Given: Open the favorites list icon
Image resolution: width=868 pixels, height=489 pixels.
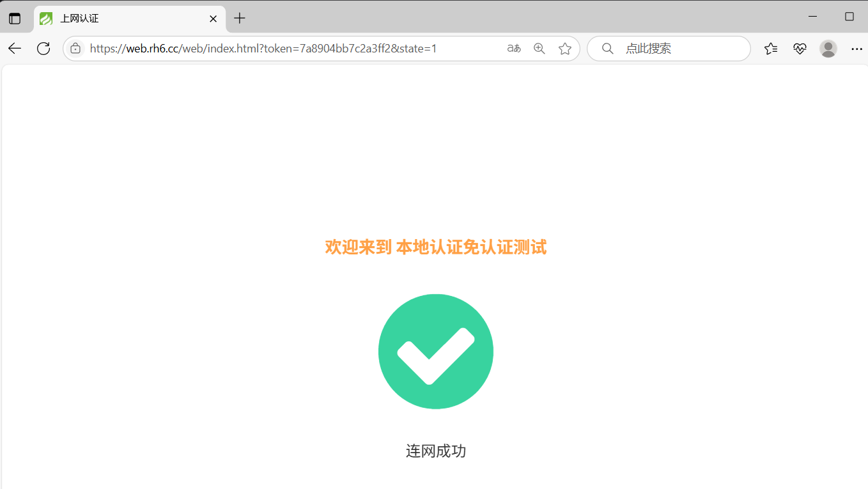Looking at the screenshot, I should pyautogui.click(x=771, y=49).
